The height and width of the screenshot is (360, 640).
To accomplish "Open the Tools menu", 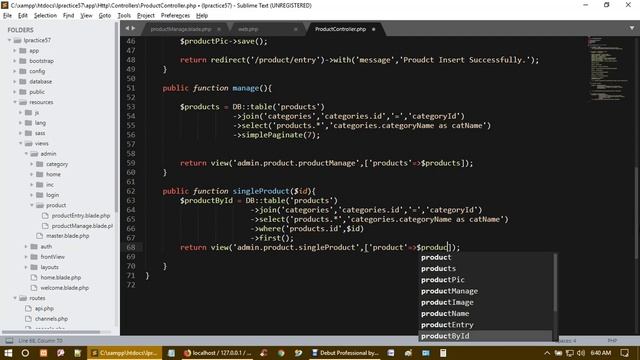I will tap(124, 16).
